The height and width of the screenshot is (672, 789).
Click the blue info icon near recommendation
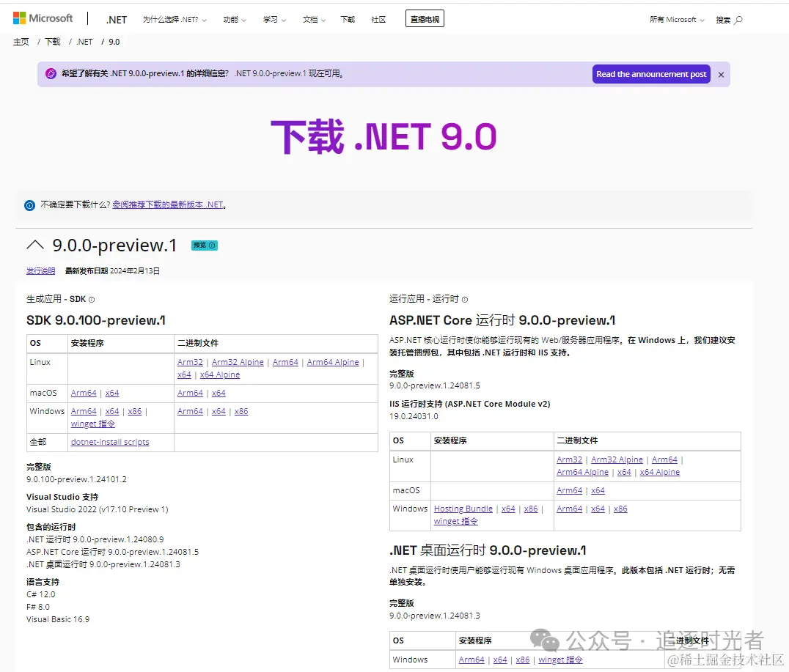[x=29, y=205]
